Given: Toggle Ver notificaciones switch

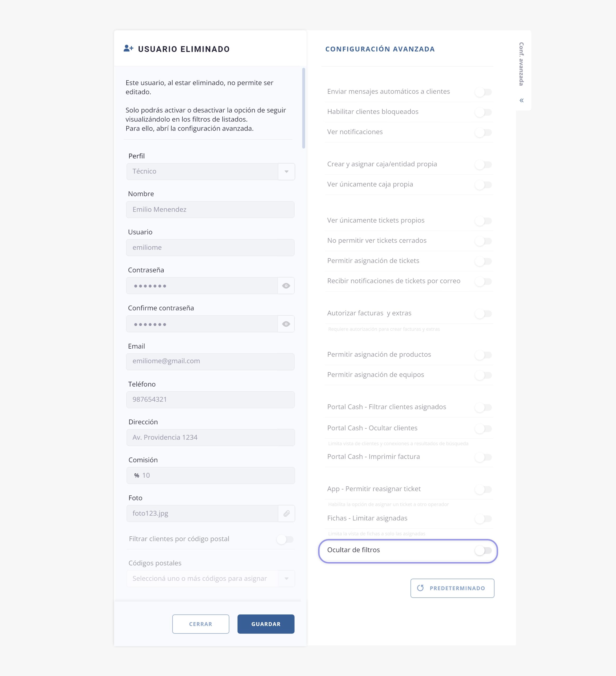Looking at the screenshot, I should pos(483,133).
